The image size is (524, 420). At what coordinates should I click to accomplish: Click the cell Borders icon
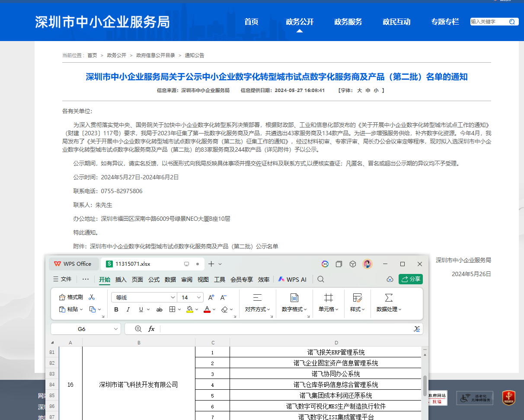[x=172, y=309]
